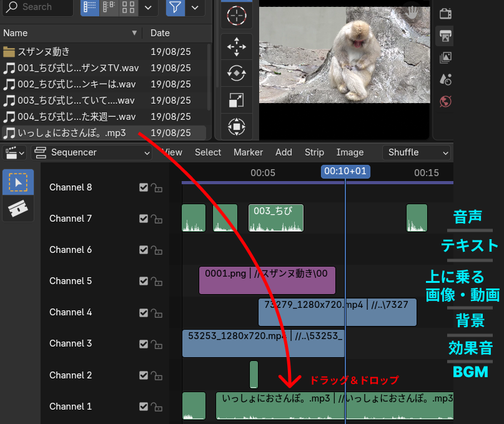The image size is (504, 424).
Task: Open the Shuffle overlap mode dropdown
Action: coord(417,152)
